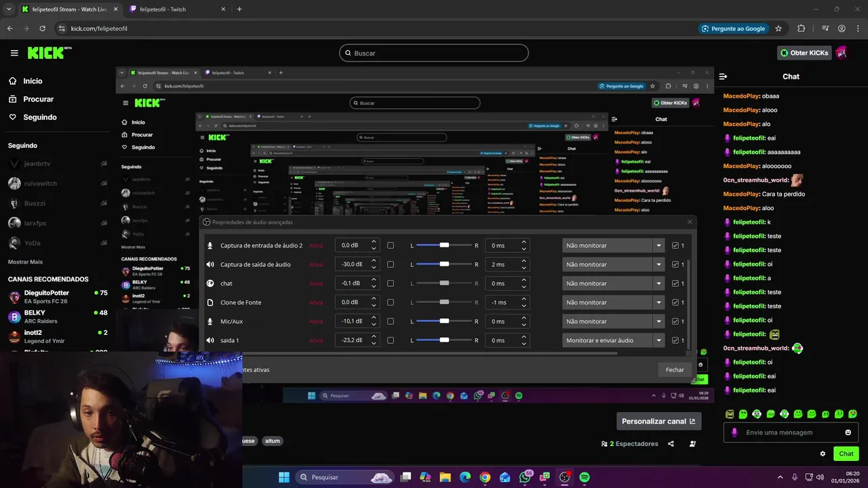Open monitoring dropdown for Mic/Aux

(x=613, y=321)
